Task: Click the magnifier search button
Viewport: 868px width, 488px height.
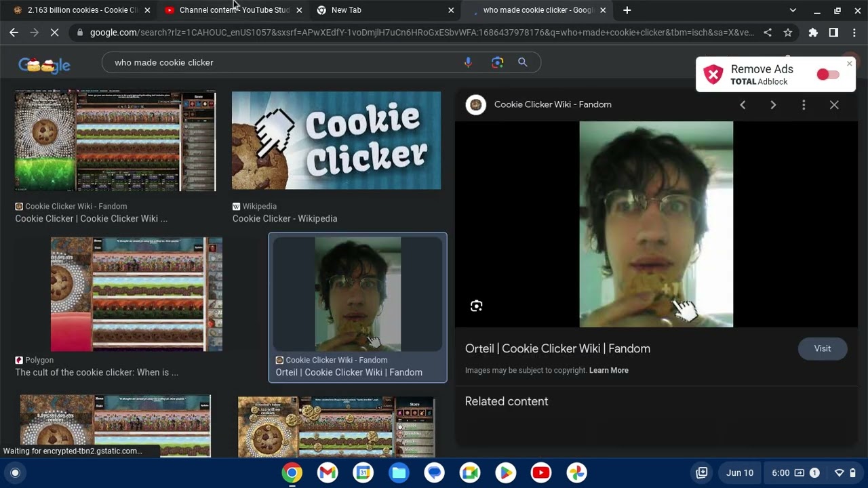Action: point(523,62)
